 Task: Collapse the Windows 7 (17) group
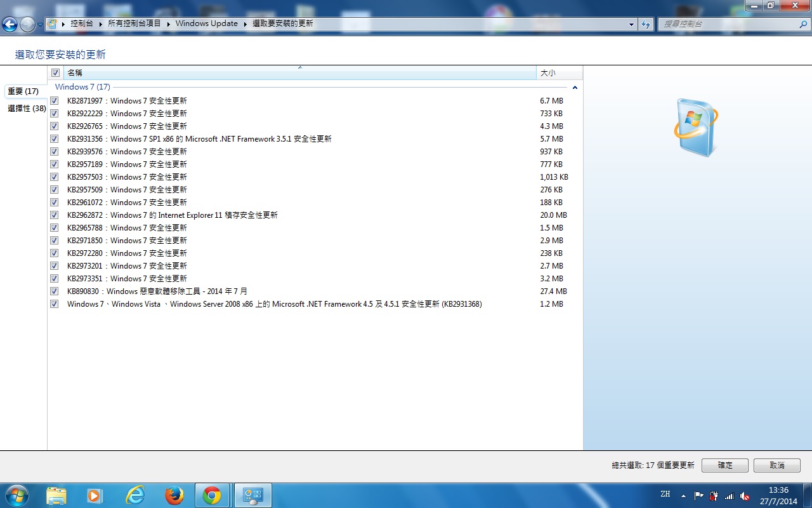(575, 88)
